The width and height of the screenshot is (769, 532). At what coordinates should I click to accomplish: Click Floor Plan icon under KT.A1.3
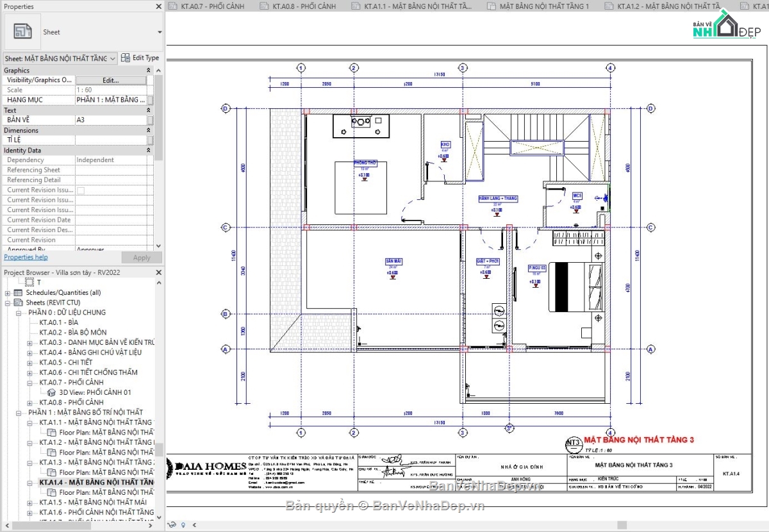click(x=53, y=472)
